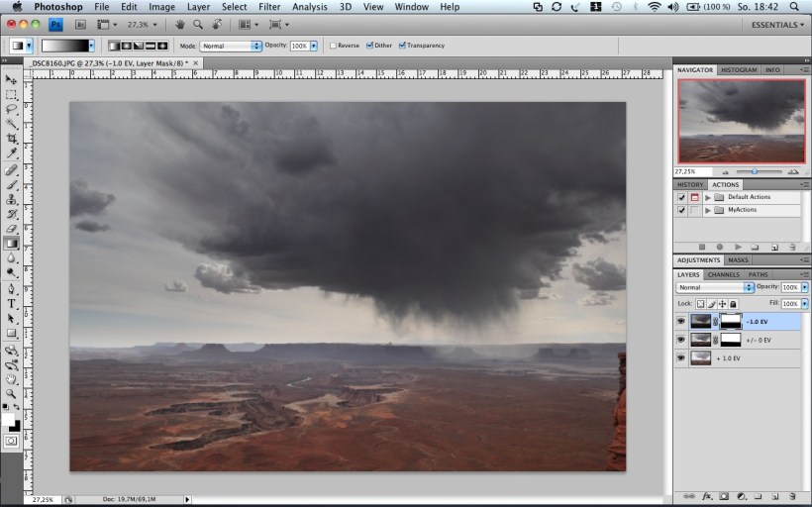Select the Blur tool
This screenshot has height=507, width=812.
[11, 257]
